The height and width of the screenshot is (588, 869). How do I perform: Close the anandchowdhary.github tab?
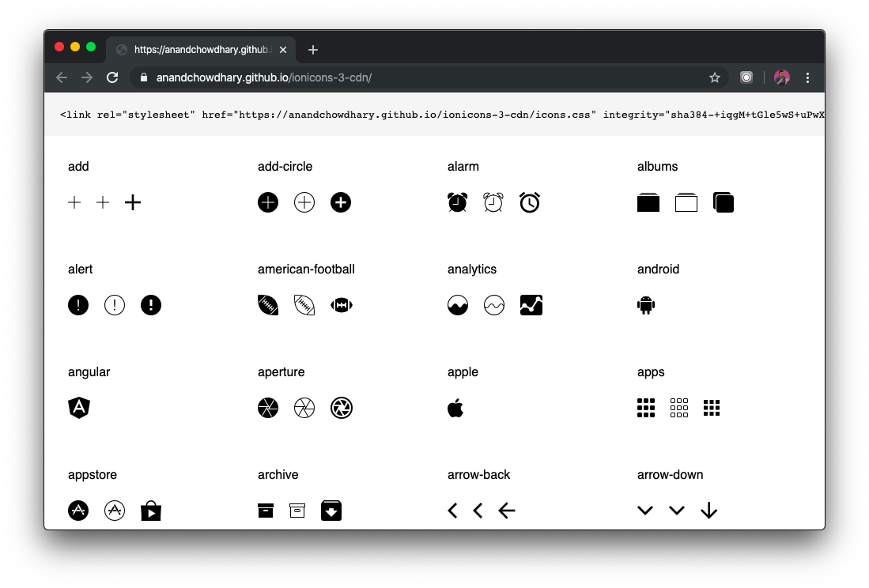pos(283,50)
